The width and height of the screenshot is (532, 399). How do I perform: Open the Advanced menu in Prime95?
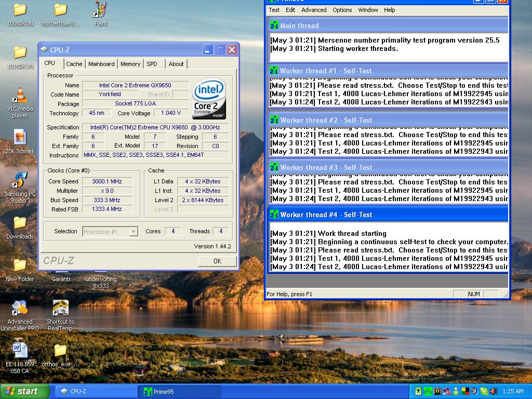(314, 10)
